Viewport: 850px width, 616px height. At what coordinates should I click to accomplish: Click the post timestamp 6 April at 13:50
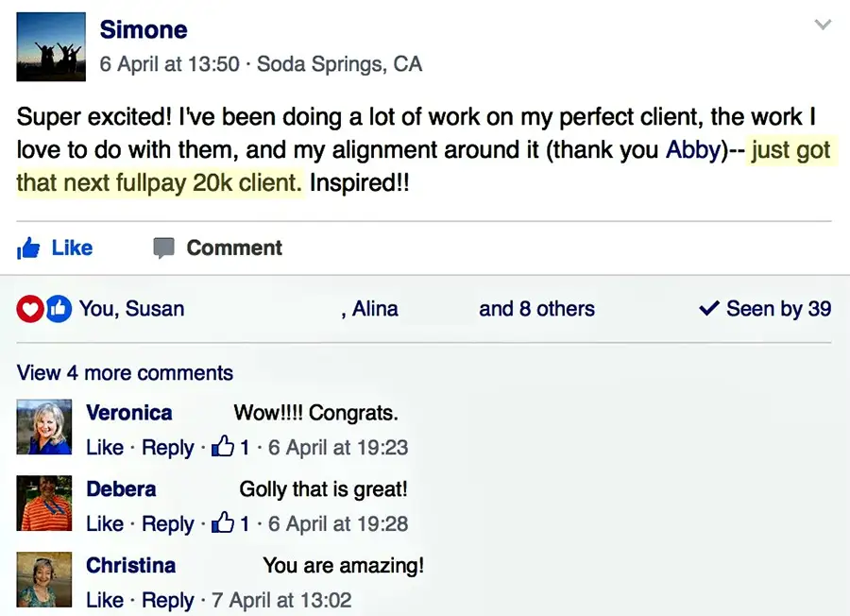169,65
